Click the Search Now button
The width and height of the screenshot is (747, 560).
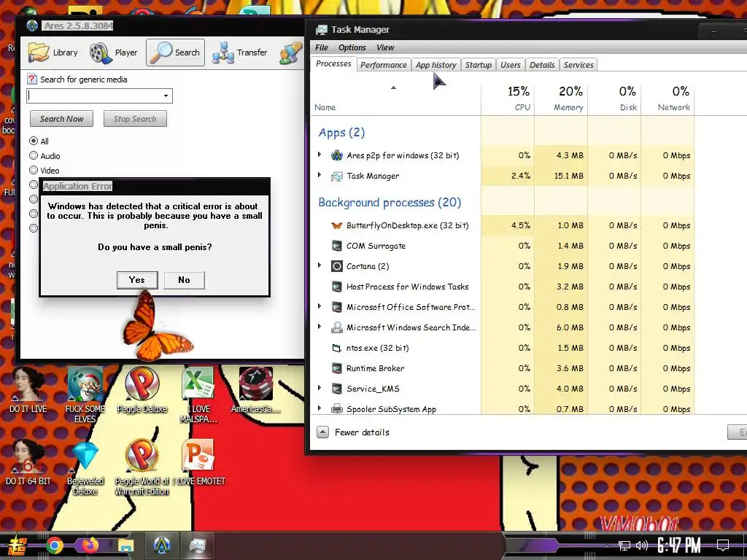[x=61, y=119]
